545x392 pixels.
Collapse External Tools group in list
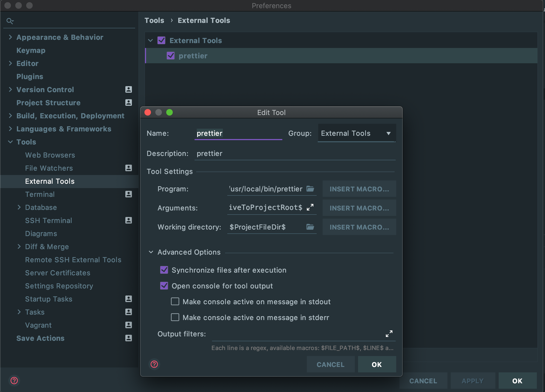click(x=150, y=41)
